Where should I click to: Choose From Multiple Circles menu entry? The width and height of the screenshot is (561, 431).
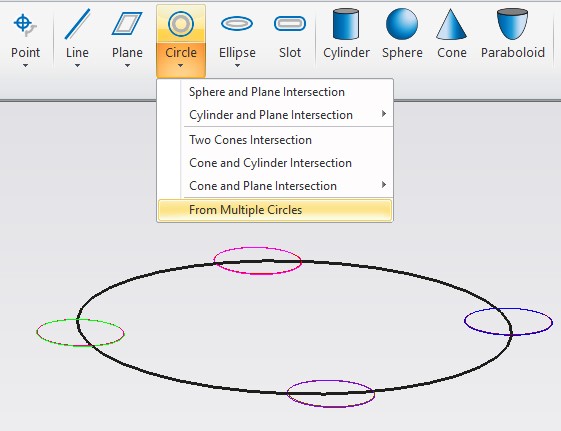pos(275,210)
